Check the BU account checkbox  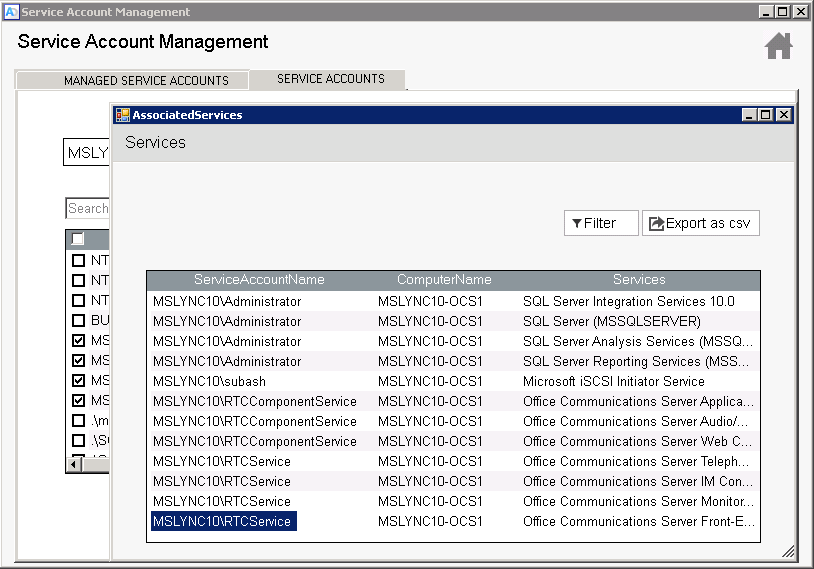point(78,321)
